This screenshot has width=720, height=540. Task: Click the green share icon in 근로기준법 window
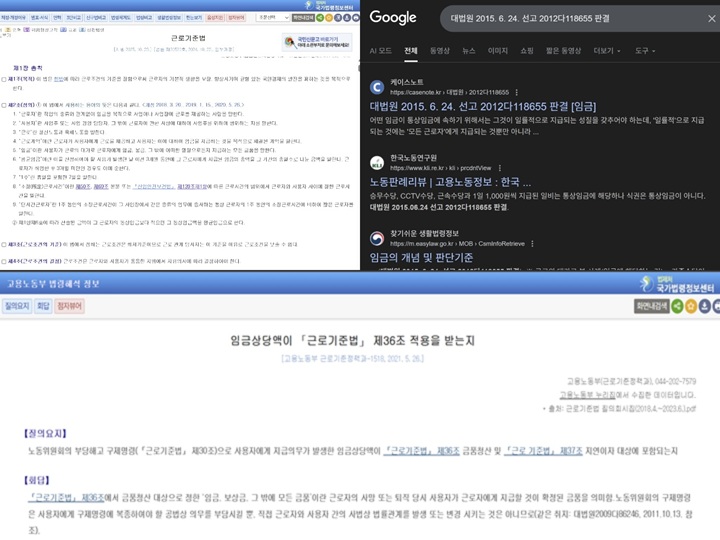pyautogui.click(x=320, y=17)
